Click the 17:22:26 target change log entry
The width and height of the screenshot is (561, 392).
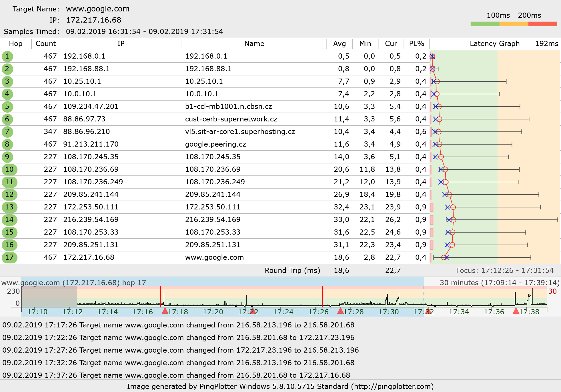coord(178,337)
